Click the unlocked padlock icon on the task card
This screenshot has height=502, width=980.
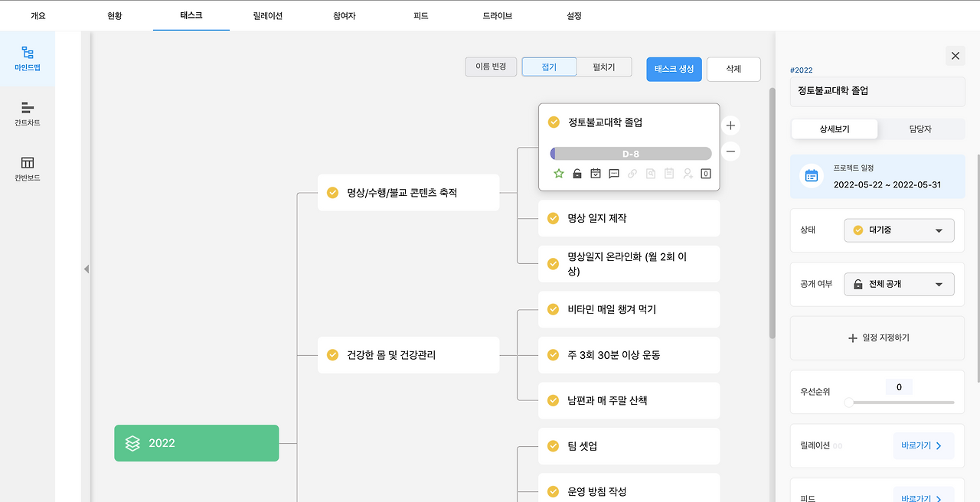[x=577, y=174]
